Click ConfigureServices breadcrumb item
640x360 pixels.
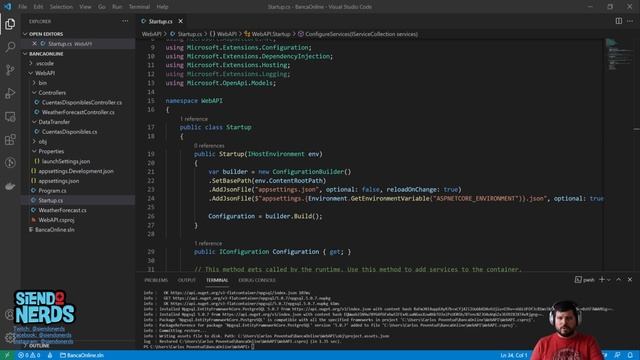358,34
